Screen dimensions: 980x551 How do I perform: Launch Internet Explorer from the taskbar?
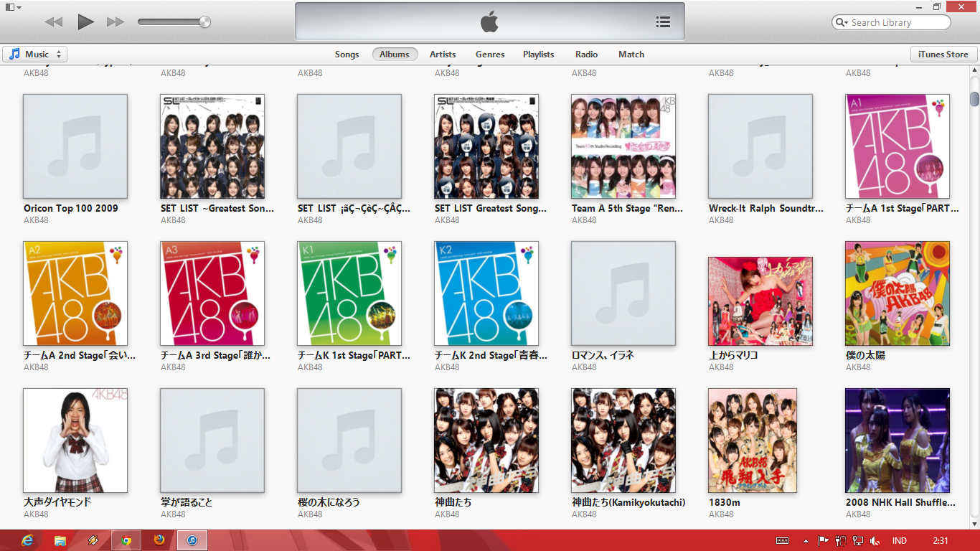click(28, 540)
